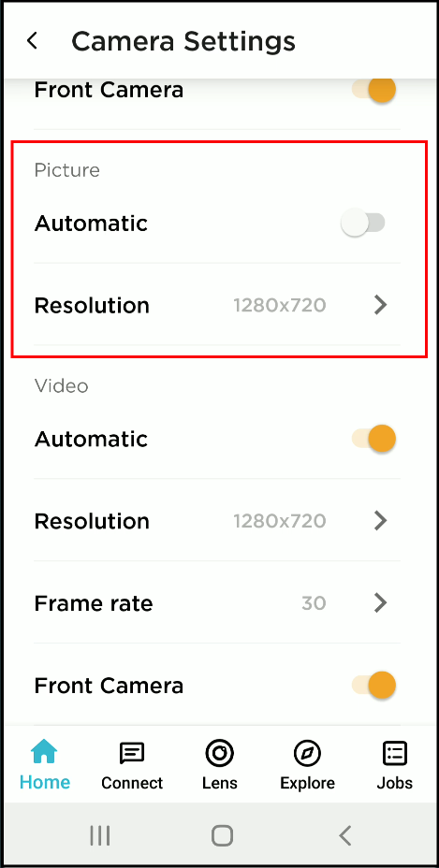Expand Video Resolution chevron
The width and height of the screenshot is (439, 868).
pyautogui.click(x=380, y=521)
